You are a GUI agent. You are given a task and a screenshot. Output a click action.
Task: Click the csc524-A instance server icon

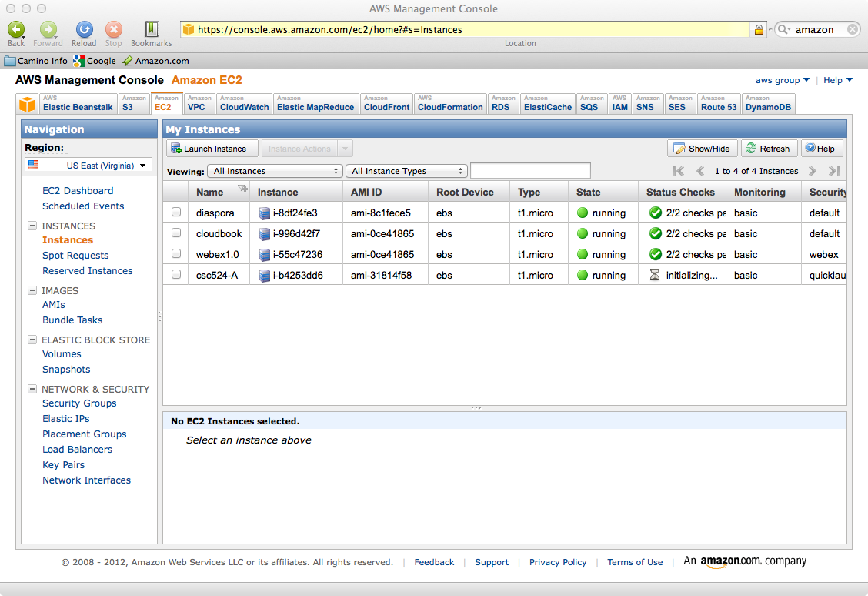pos(264,276)
